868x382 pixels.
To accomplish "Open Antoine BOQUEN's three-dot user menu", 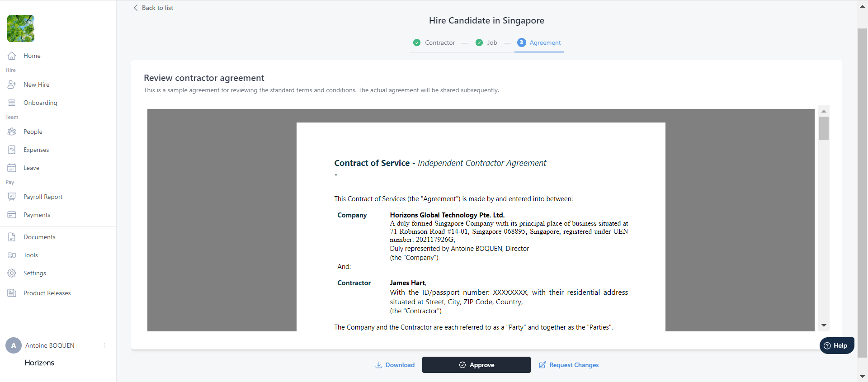I will point(105,345).
